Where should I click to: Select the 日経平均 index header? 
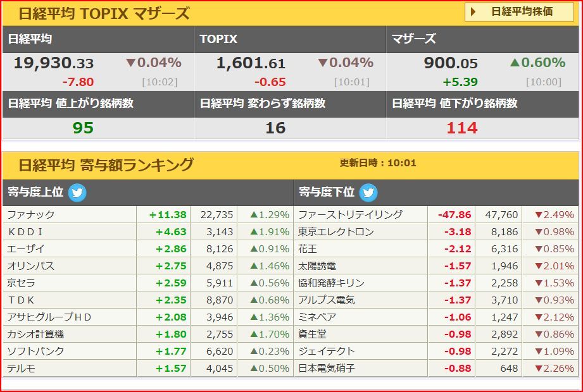coord(30,39)
